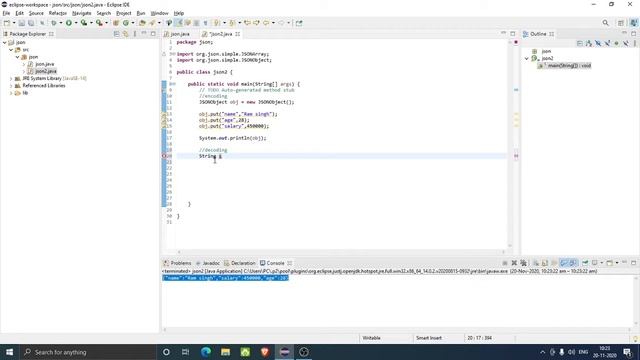The height and width of the screenshot is (360, 640).
Task: Toggle Hide Fields in Outline toolbar
Action: coord(599,42)
